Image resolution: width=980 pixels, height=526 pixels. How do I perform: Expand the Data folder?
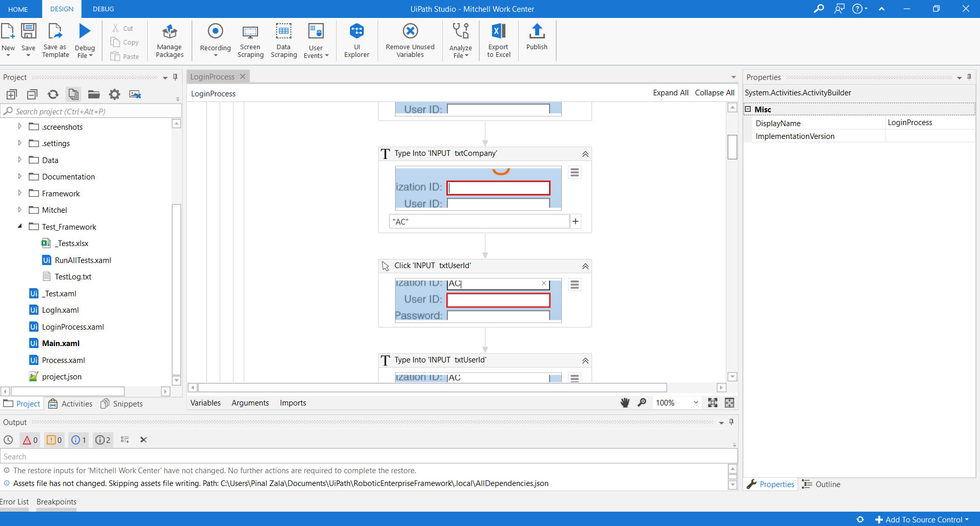19,159
